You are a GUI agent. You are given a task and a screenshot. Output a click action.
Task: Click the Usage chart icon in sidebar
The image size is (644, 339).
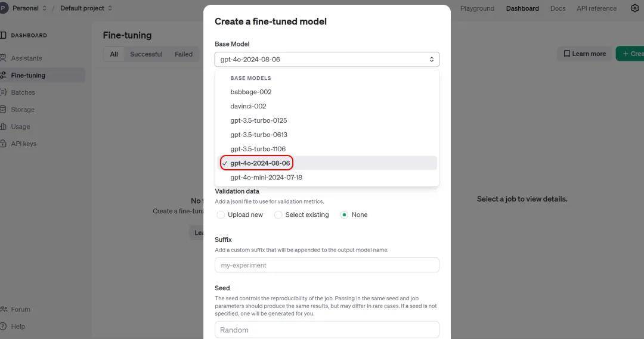click(3, 126)
